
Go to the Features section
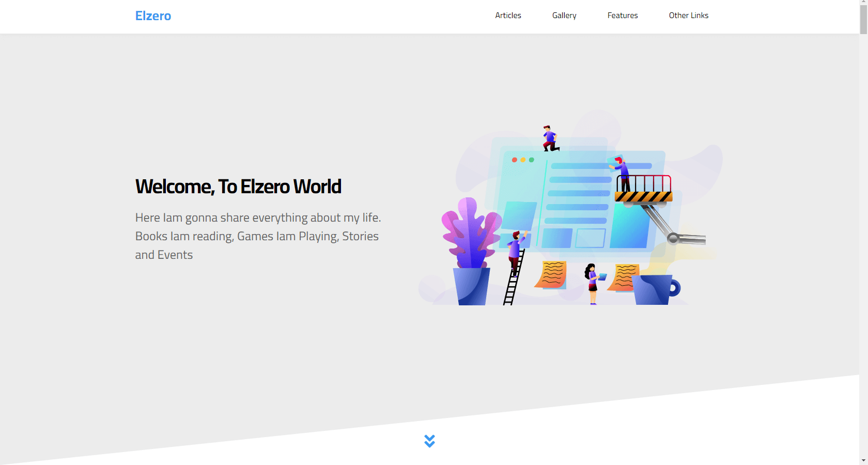tap(623, 16)
